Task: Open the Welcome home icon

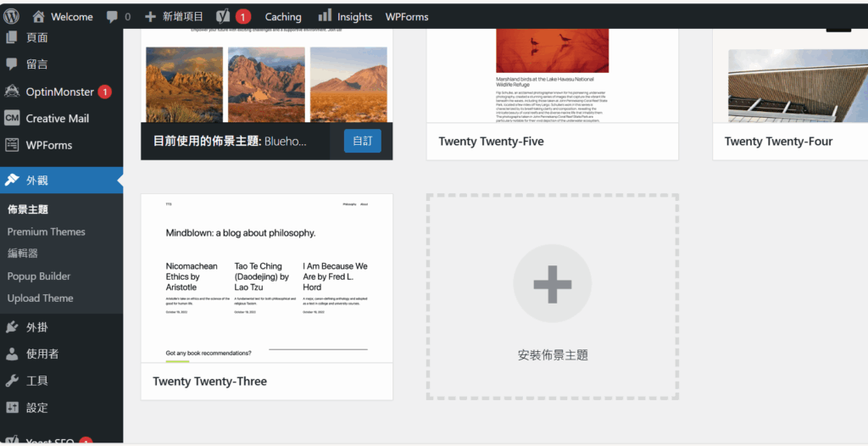Action: point(38,17)
